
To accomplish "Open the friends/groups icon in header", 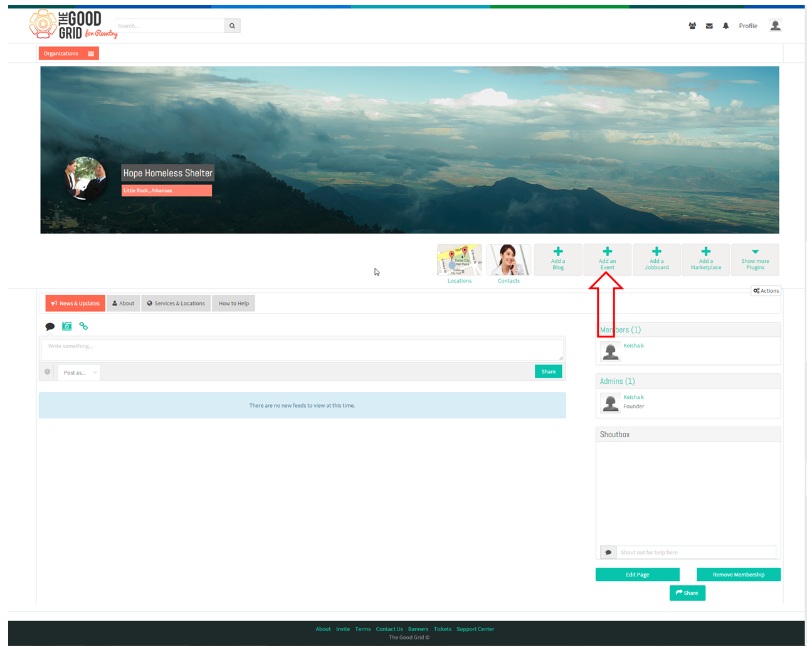I will (692, 26).
